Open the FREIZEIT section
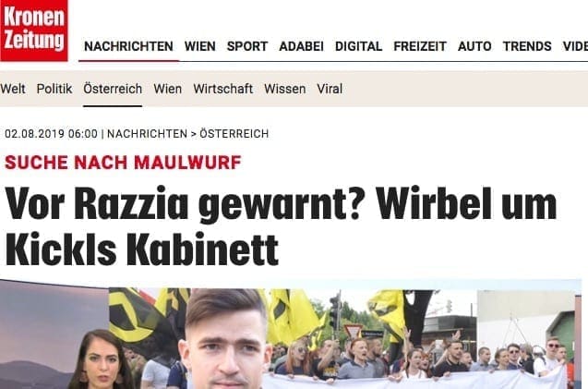588x389 pixels. coord(420,46)
